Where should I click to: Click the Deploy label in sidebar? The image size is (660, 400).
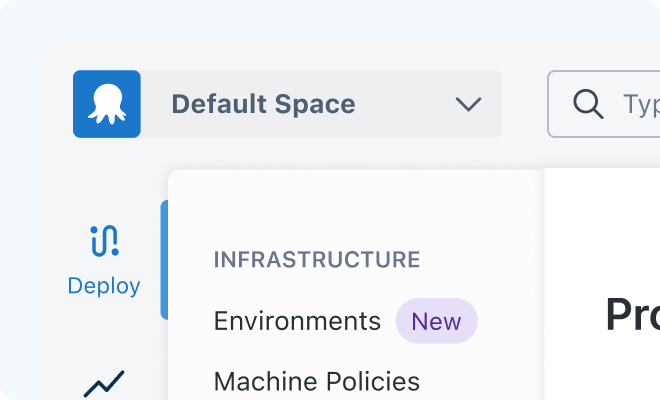coord(104,286)
